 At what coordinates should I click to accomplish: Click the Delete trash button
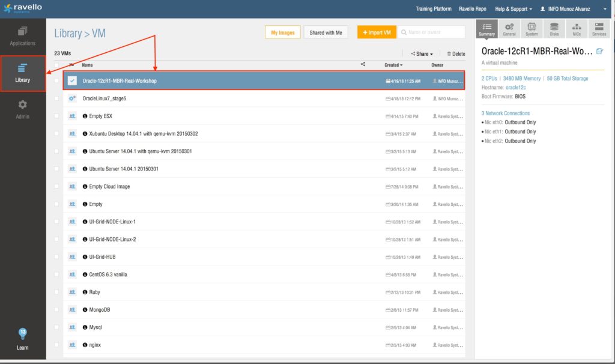tap(456, 53)
